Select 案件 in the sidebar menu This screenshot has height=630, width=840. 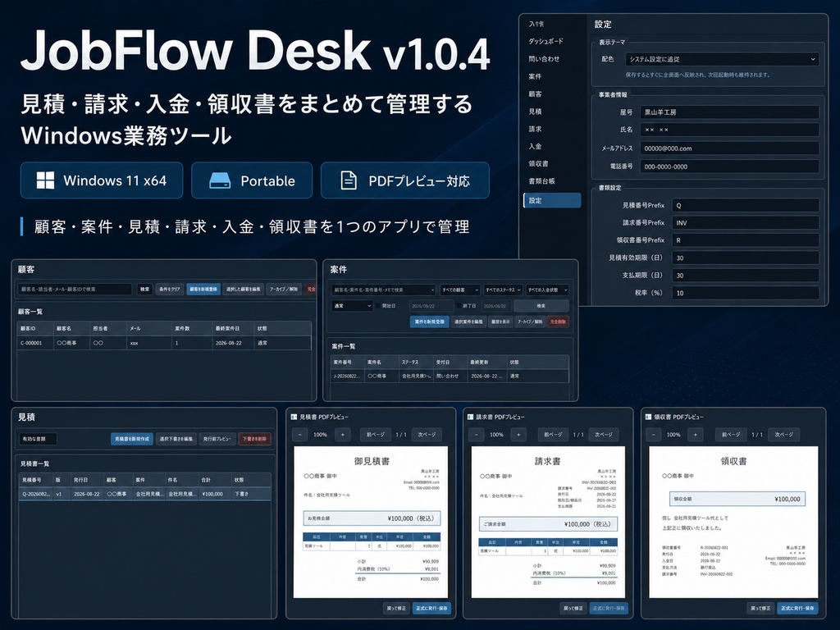pos(535,76)
